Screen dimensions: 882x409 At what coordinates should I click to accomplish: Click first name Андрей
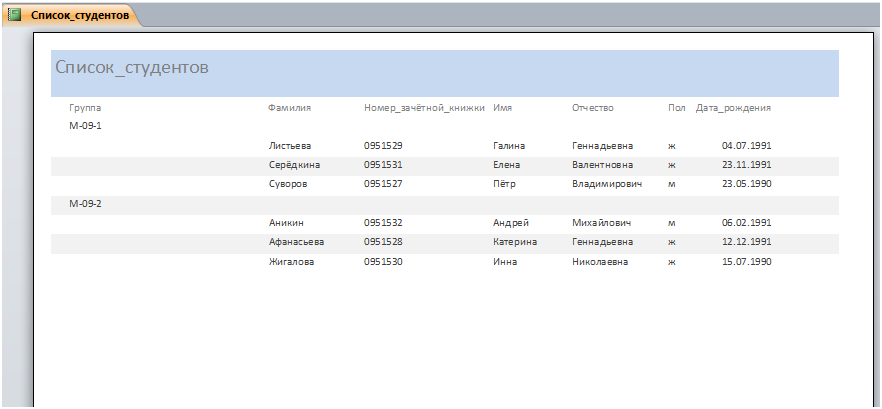click(x=511, y=223)
